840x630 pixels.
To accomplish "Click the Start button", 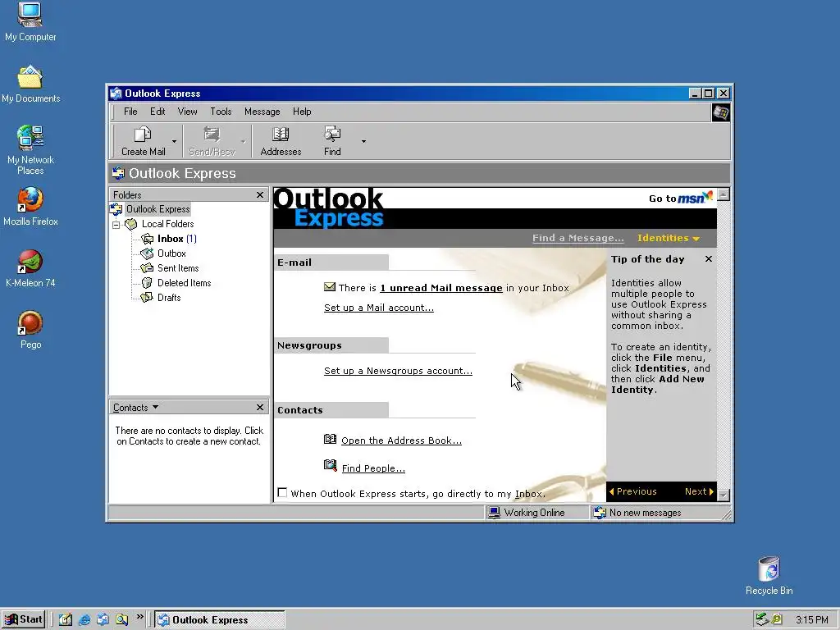I will (24, 619).
